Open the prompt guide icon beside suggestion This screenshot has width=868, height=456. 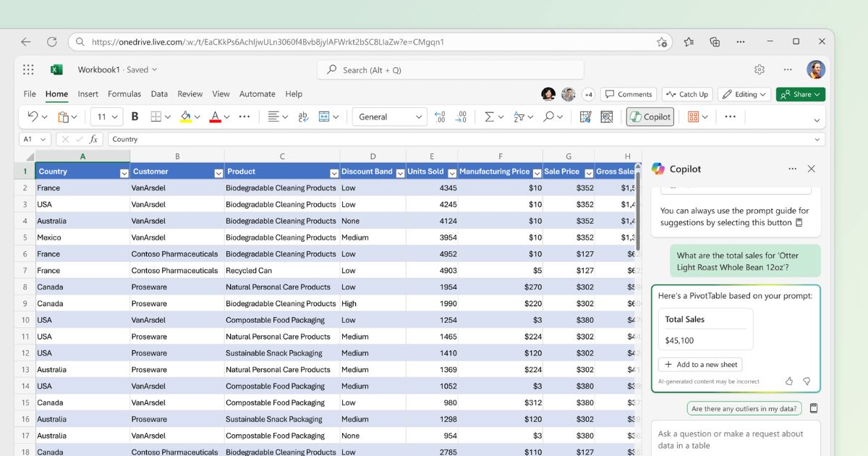click(x=814, y=409)
